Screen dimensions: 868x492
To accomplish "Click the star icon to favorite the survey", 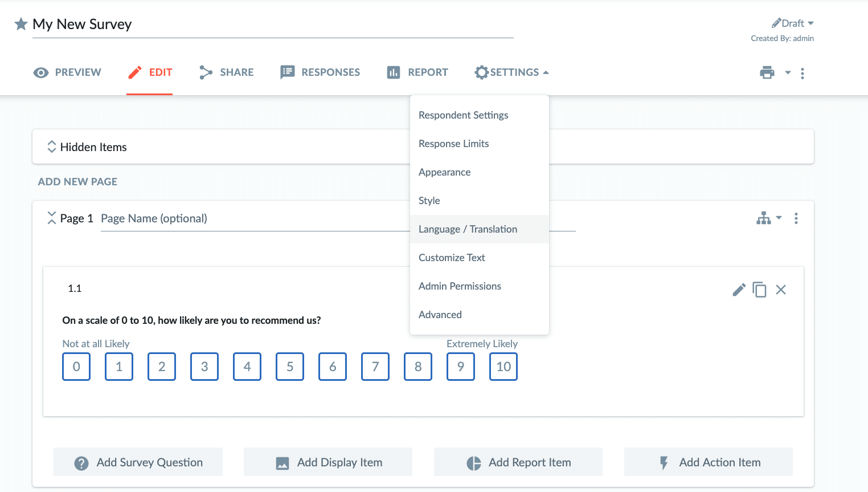I will point(21,24).
